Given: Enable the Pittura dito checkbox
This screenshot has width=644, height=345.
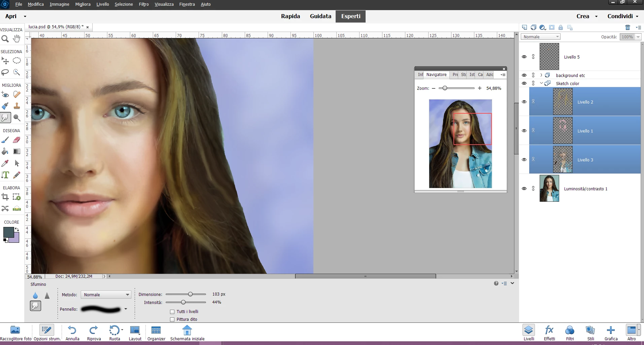Looking at the screenshot, I should 172,319.
